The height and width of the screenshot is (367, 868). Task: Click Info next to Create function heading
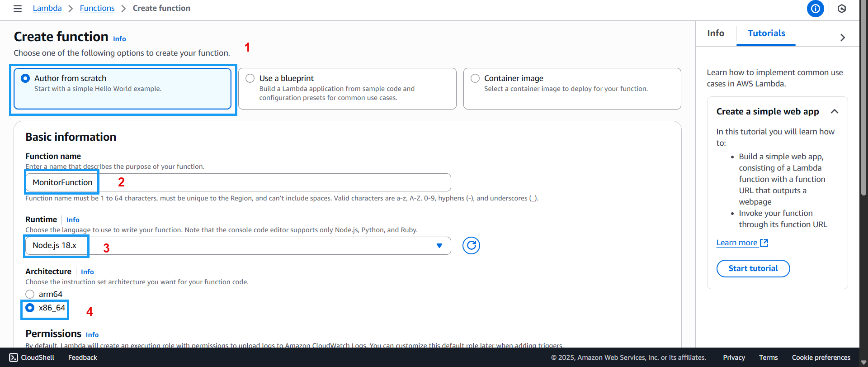(x=119, y=39)
